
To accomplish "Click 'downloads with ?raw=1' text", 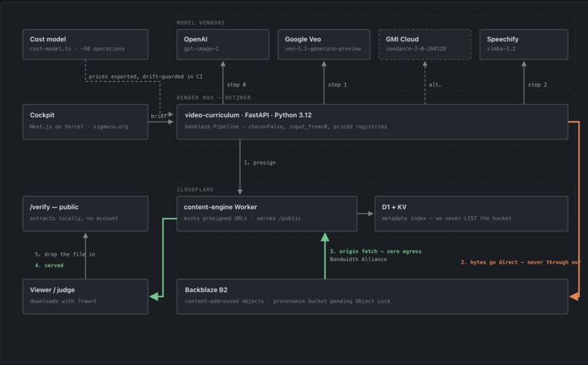I will (63, 301).
